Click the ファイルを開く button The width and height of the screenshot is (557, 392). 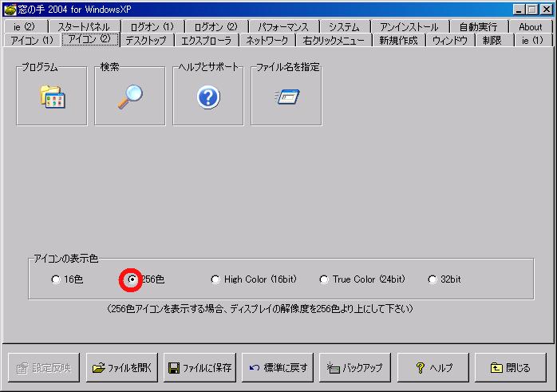point(122,367)
